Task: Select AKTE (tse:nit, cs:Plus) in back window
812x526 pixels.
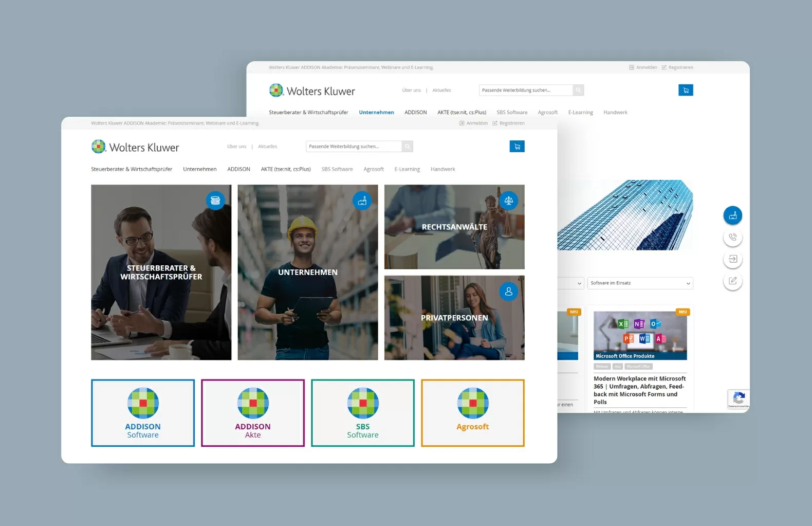Action: pos(462,113)
